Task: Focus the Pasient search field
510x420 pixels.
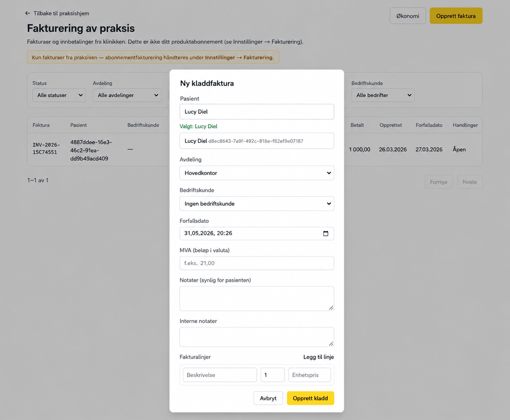Action: (x=257, y=111)
